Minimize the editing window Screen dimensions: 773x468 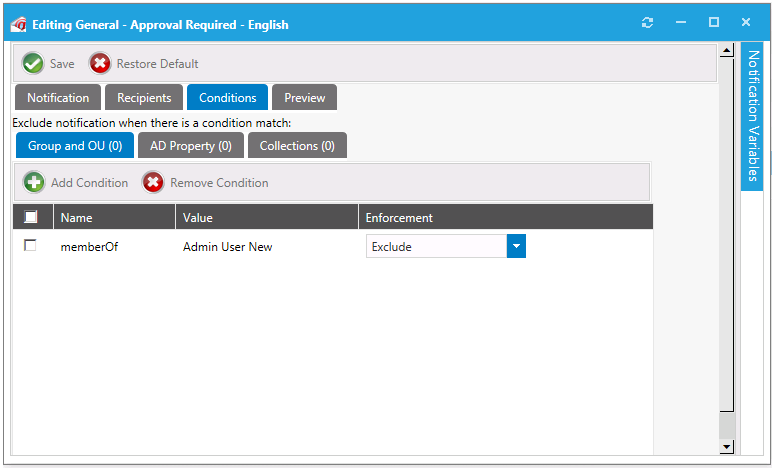(x=680, y=22)
